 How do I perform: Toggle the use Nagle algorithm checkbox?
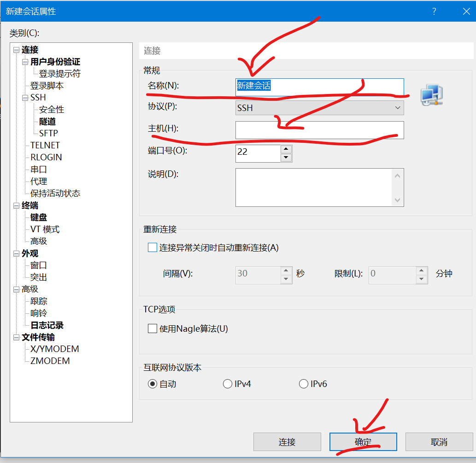(153, 328)
